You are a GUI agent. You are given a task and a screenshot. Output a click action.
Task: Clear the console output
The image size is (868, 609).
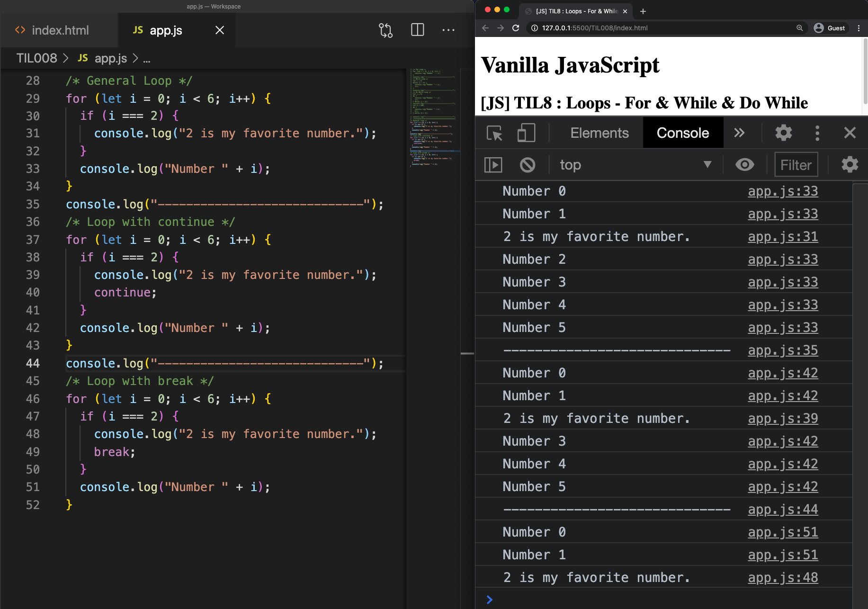click(x=528, y=165)
